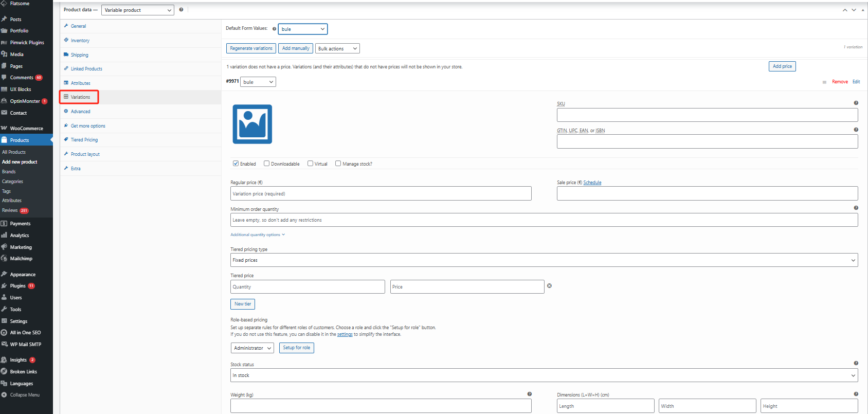
Task: Click the SKU input field
Action: 708,115
